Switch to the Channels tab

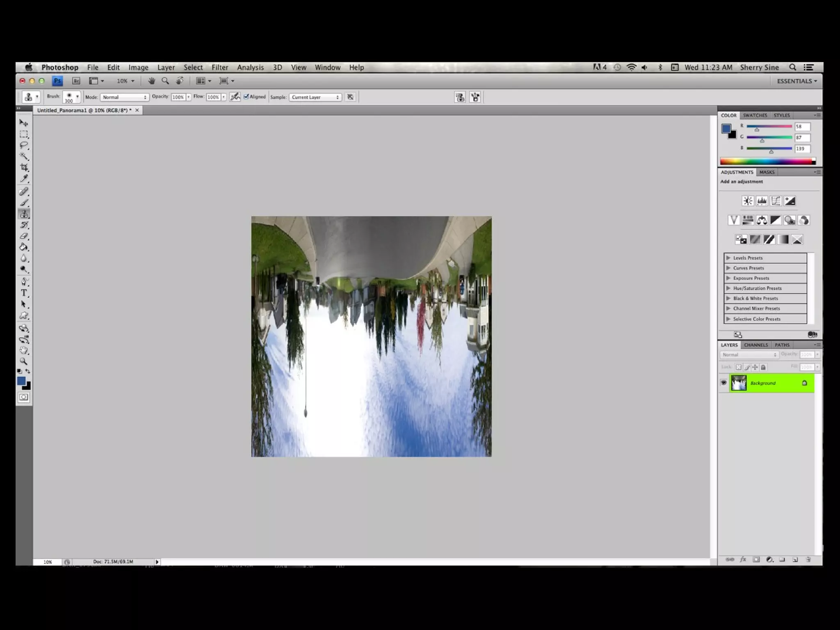point(756,345)
